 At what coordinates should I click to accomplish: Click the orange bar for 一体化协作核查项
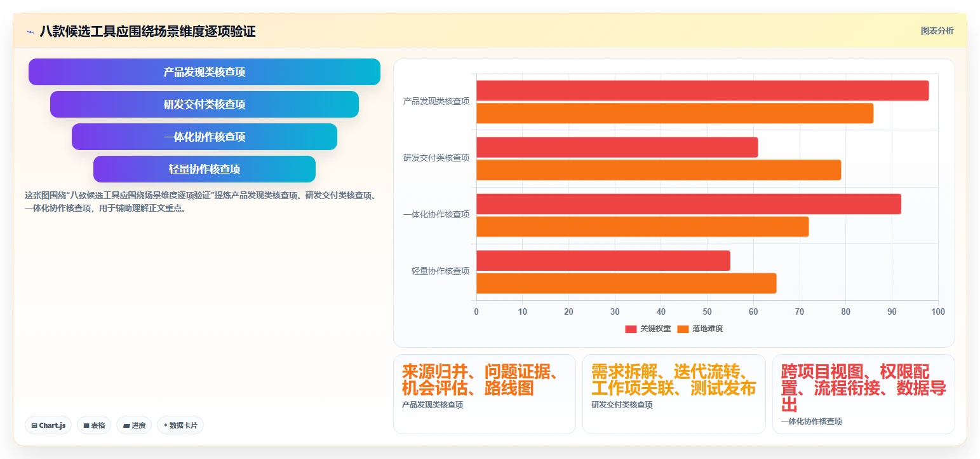click(643, 226)
